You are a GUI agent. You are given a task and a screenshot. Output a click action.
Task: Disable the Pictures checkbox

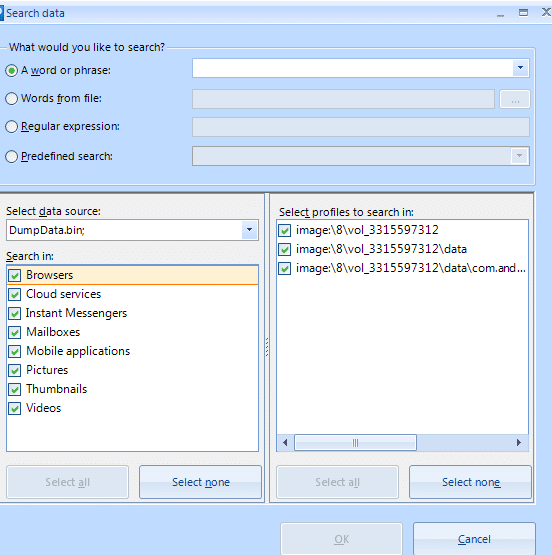coord(15,370)
